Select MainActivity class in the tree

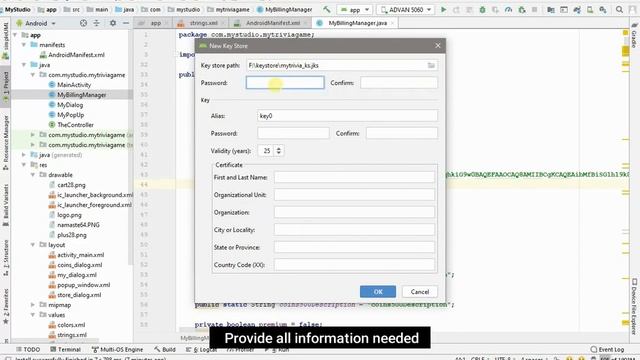[70, 85]
